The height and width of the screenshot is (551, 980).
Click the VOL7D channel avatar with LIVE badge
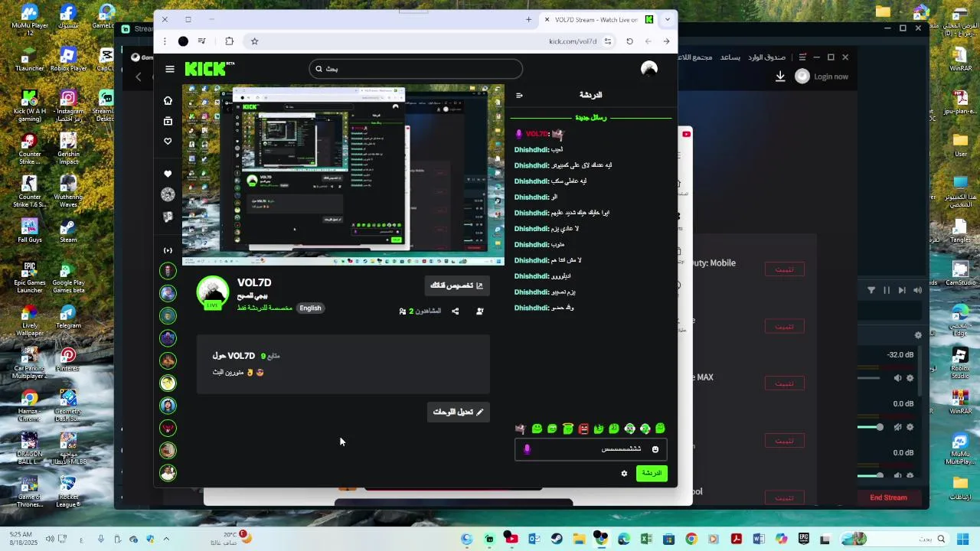coord(213,293)
